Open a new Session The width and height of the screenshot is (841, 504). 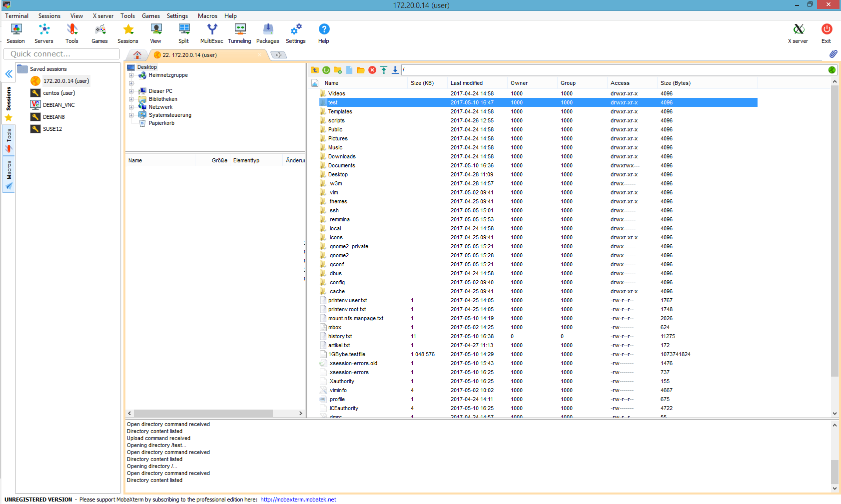(x=15, y=33)
